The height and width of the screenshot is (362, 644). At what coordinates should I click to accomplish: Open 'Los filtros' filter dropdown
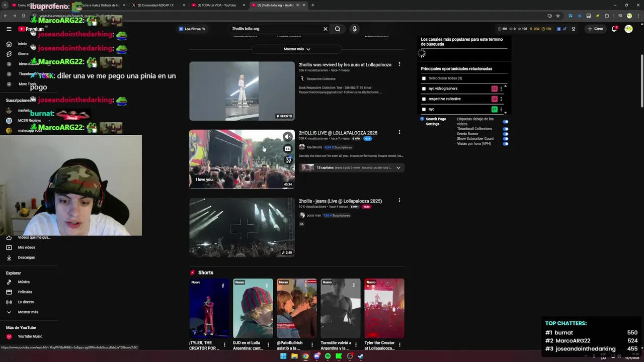coord(192,29)
